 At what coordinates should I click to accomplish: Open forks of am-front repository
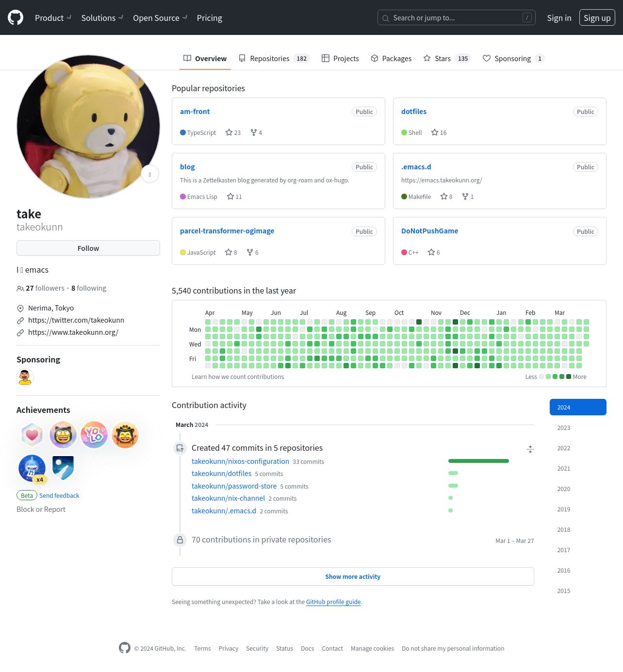tap(256, 132)
